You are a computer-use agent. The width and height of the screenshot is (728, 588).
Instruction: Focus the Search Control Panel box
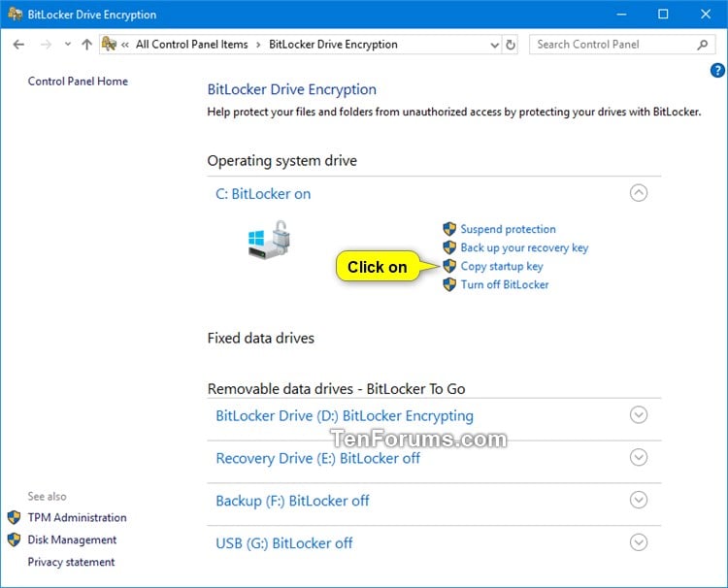coord(621,45)
